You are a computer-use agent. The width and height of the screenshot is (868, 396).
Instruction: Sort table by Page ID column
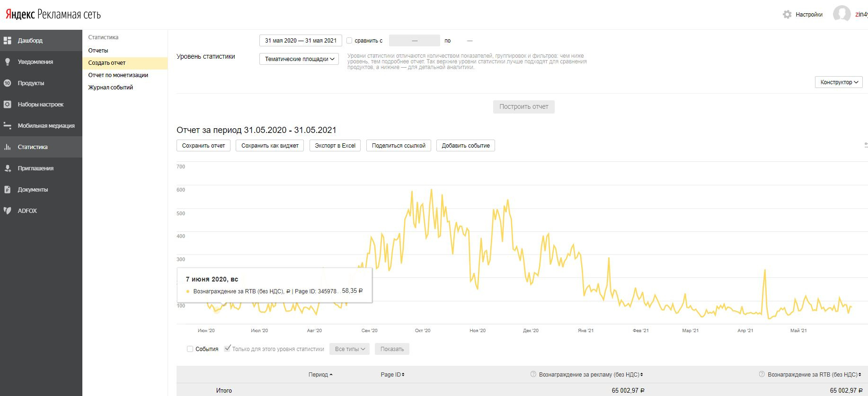pos(392,375)
